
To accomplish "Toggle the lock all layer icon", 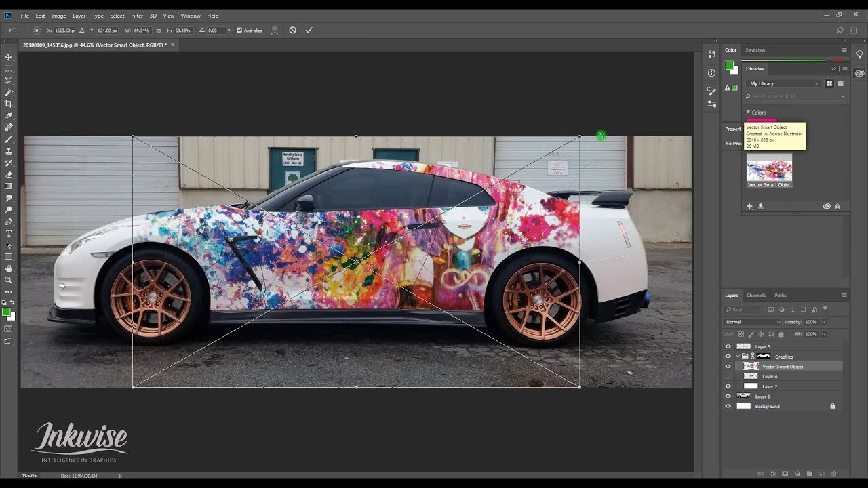I will pos(780,334).
